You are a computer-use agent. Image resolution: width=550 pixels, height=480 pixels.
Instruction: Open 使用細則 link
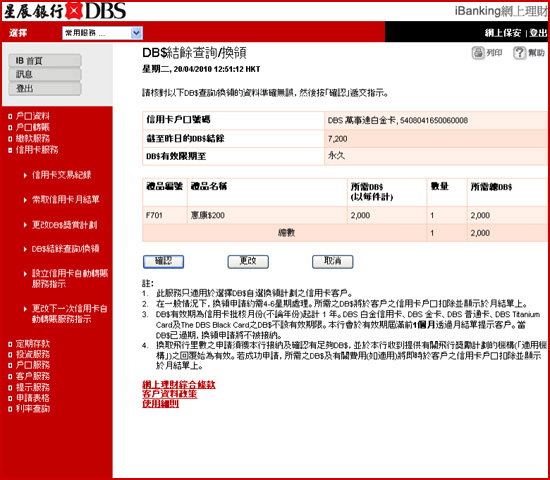(x=161, y=404)
